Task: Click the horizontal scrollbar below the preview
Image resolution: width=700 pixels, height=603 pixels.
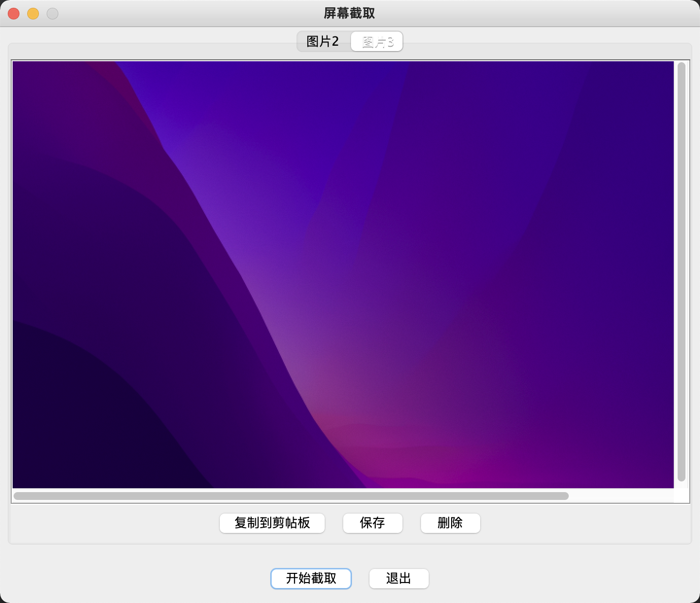Action: pyautogui.click(x=292, y=496)
